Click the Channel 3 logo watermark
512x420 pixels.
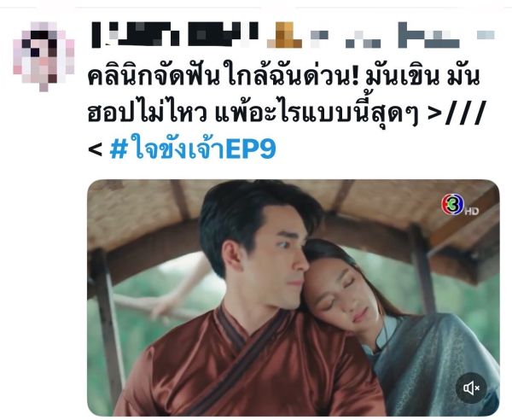point(453,204)
